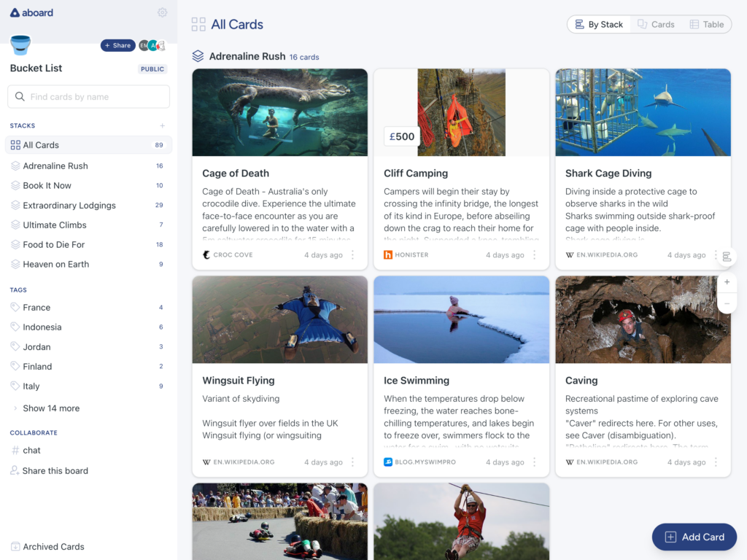Open the zipline card thumbnail
The image size is (747, 560).
(x=461, y=521)
